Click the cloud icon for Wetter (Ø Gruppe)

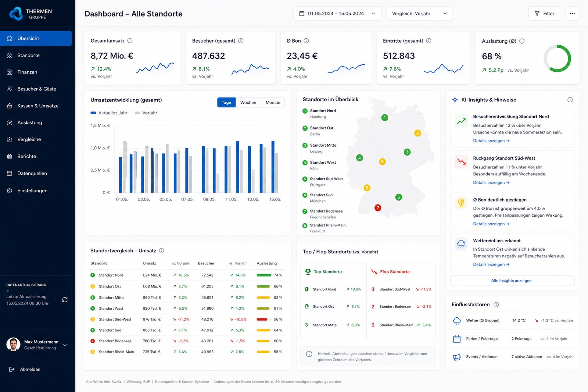(457, 321)
